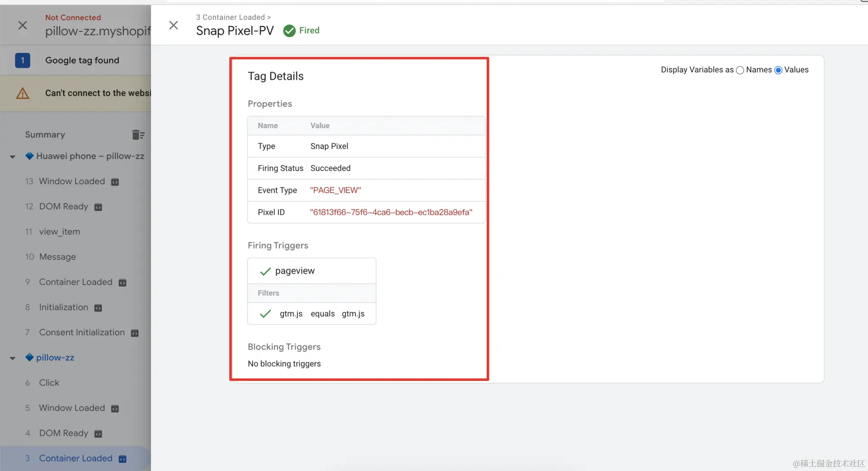868x471 pixels.
Task: Click the Google tag count badge
Action: [x=23, y=60]
